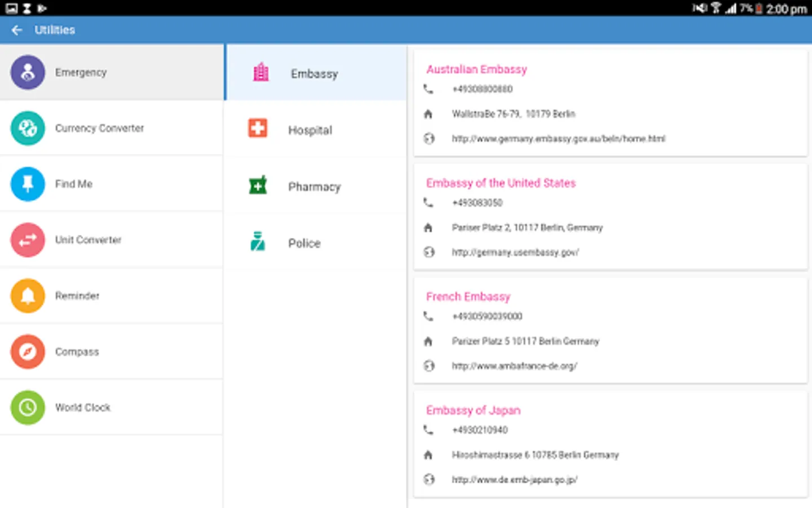The width and height of the screenshot is (812, 508).
Task: Check the battery indicator in status bar
Action: pyautogui.click(x=759, y=8)
